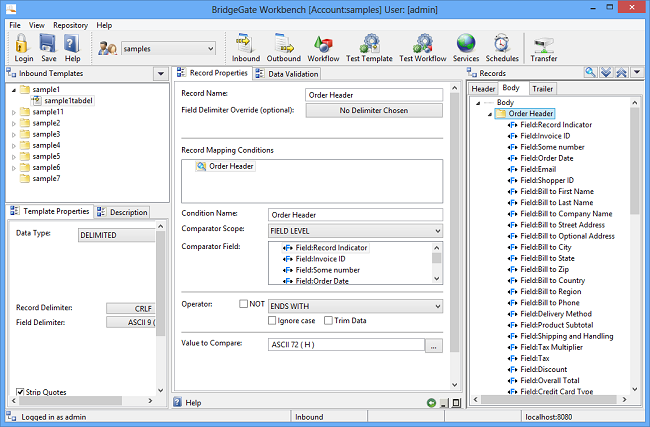Open the Repository menu
This screenshot has width=650, height=427.
click(x=70, y=25)
